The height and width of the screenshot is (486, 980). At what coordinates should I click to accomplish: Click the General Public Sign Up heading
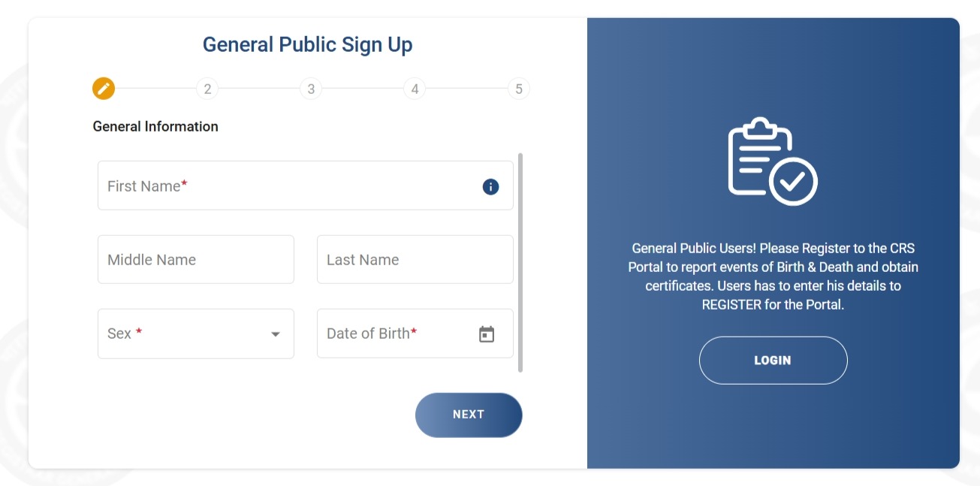307,44
